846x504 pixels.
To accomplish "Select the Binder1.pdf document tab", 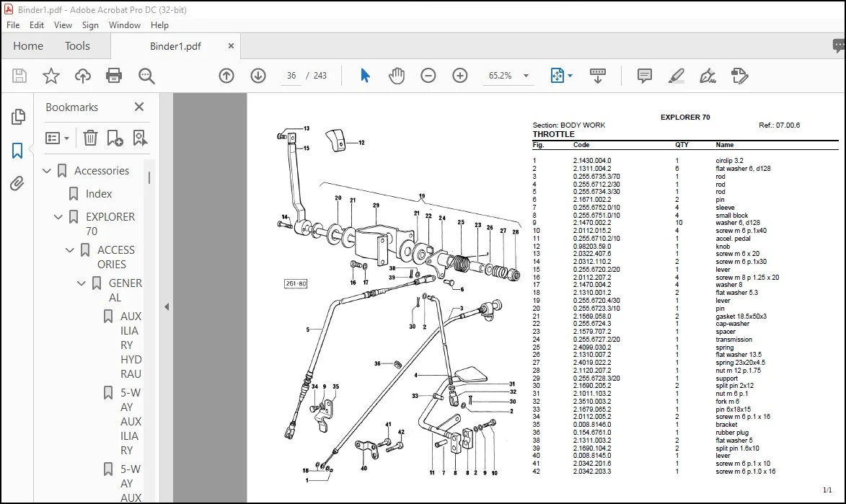I will pyautogui.click(x=175, y=46).
